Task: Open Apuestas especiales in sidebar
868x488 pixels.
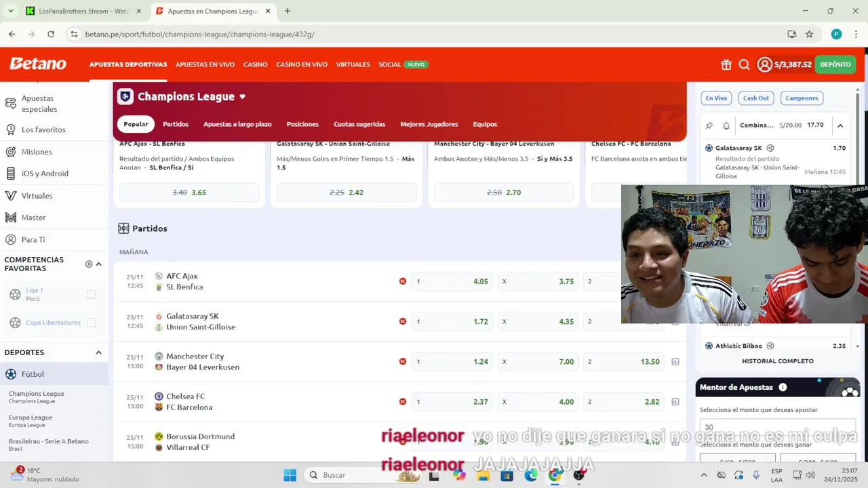Action: pos(39,104)
